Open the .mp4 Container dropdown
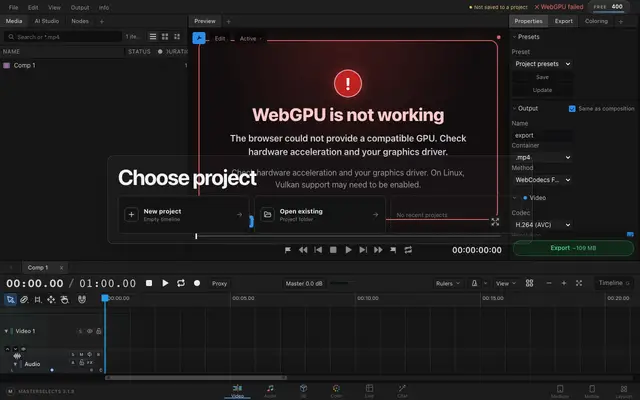Viewport: 640px width, 400px height. pyautogui.click(x=542, y=158)
